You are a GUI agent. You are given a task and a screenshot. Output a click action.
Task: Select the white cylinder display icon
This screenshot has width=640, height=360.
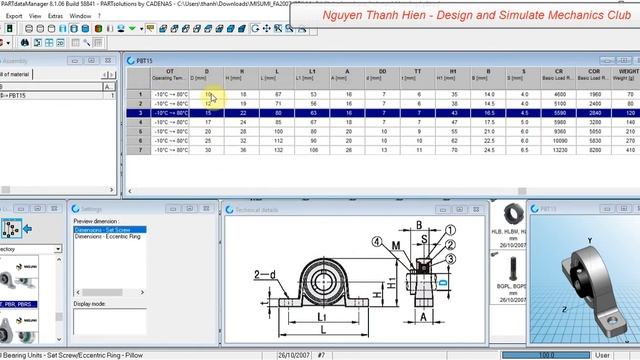pos(51,29)
